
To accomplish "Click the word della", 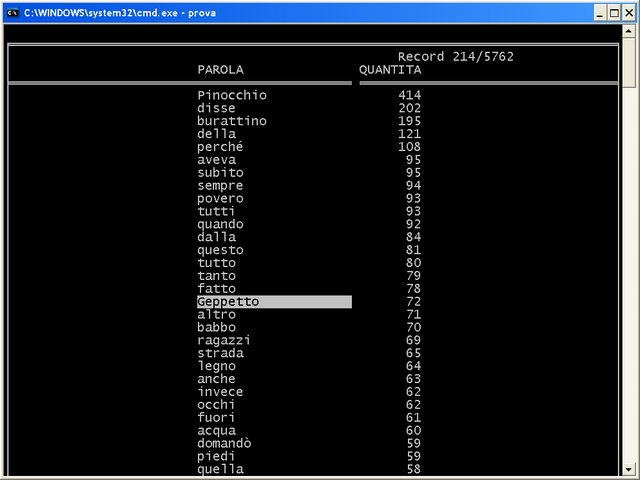I will (x=216, y=134).
